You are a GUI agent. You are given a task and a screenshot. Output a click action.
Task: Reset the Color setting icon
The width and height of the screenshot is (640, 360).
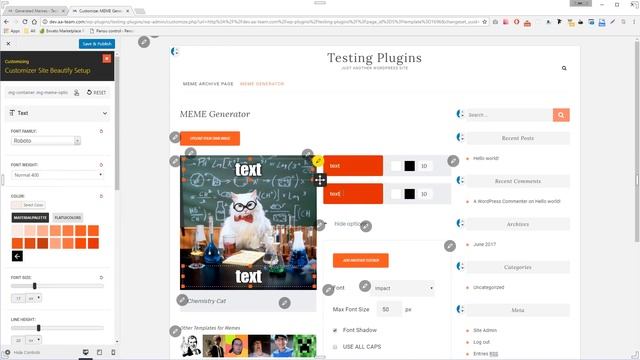[101, 196]
